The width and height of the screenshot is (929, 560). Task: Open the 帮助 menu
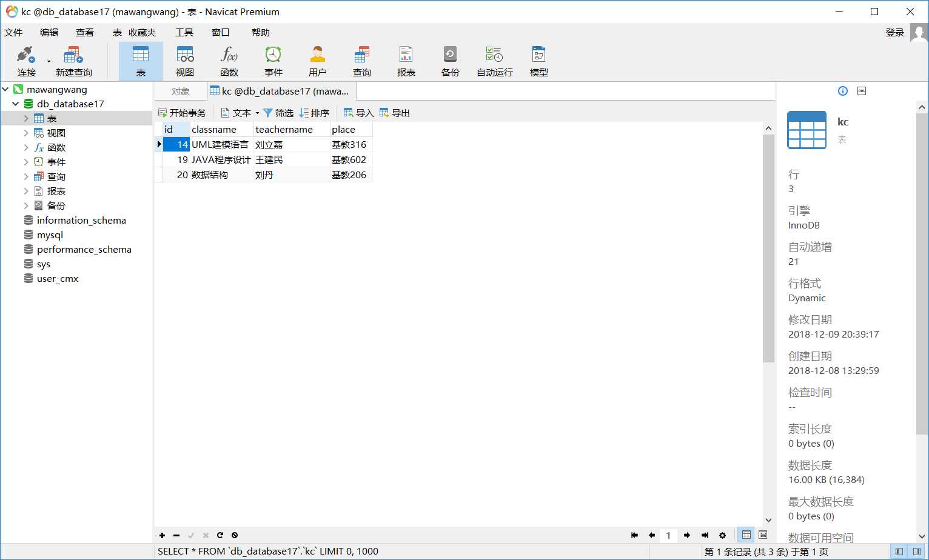(x=261, y=32)
